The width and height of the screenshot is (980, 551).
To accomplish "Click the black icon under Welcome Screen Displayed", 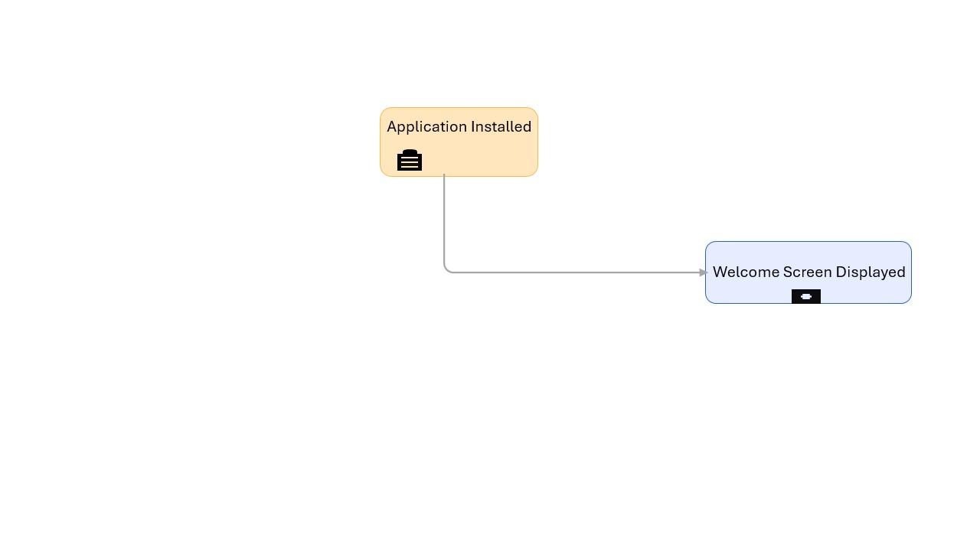I will click(x=806, y=296).
